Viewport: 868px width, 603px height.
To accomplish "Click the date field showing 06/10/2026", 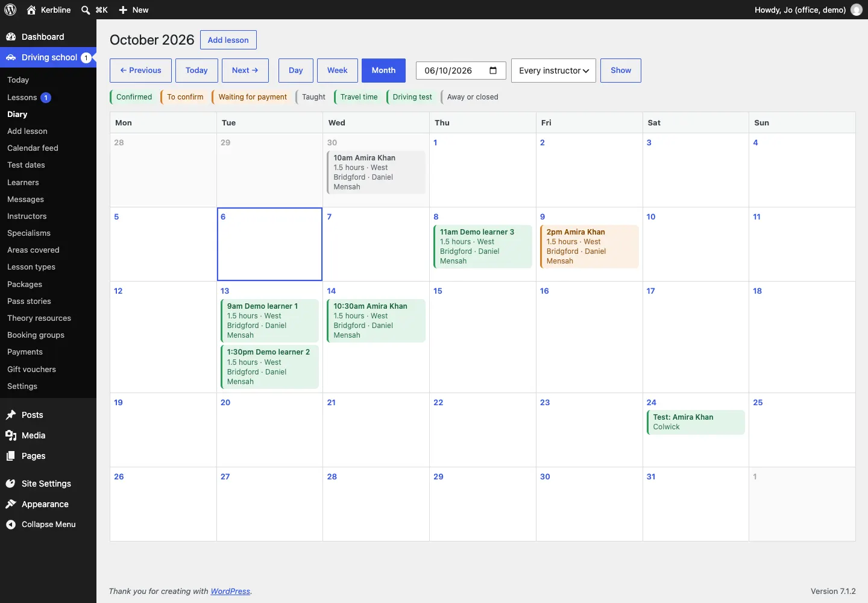I will pyautogui.click(x=461, y=71).
